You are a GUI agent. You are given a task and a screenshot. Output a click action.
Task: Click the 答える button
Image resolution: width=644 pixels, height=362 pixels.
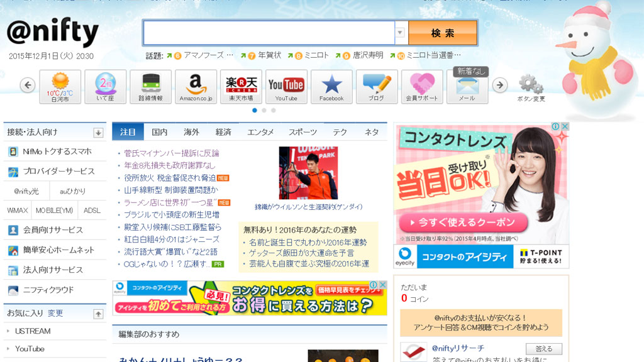pos(544,349)
